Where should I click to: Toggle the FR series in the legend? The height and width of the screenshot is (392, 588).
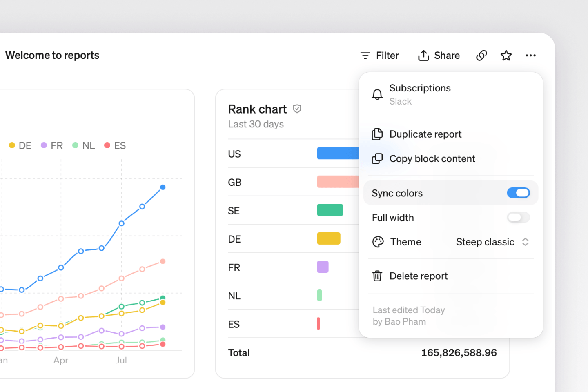coord(52,146)
